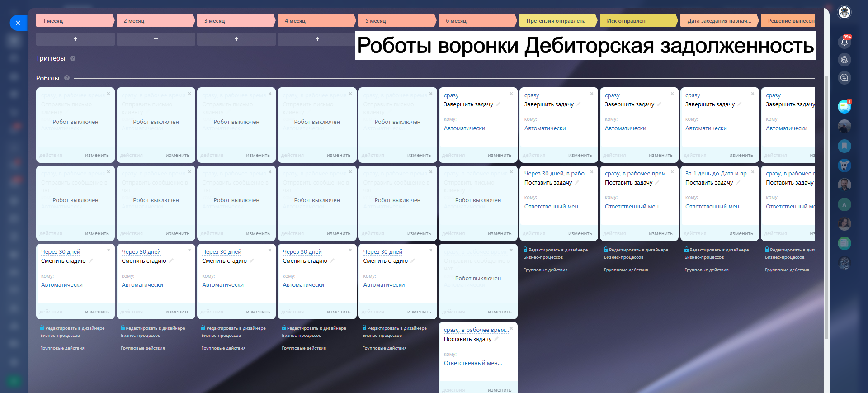868x393 pixels.
Task: Rename Сменить стадию robot in 4 месяц stage
Action: pos(332,260)
